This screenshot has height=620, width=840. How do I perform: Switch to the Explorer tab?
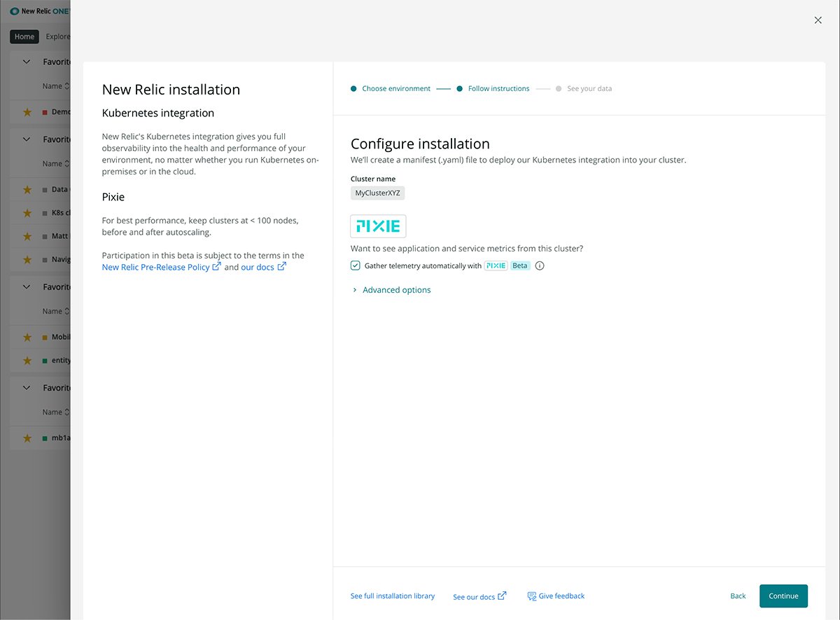click(58, 36)
